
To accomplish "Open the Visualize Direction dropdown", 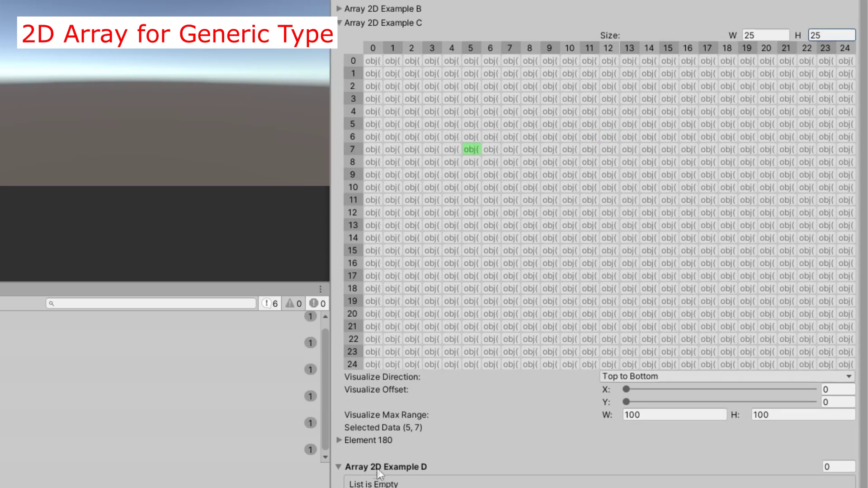I will pos(727,376).
